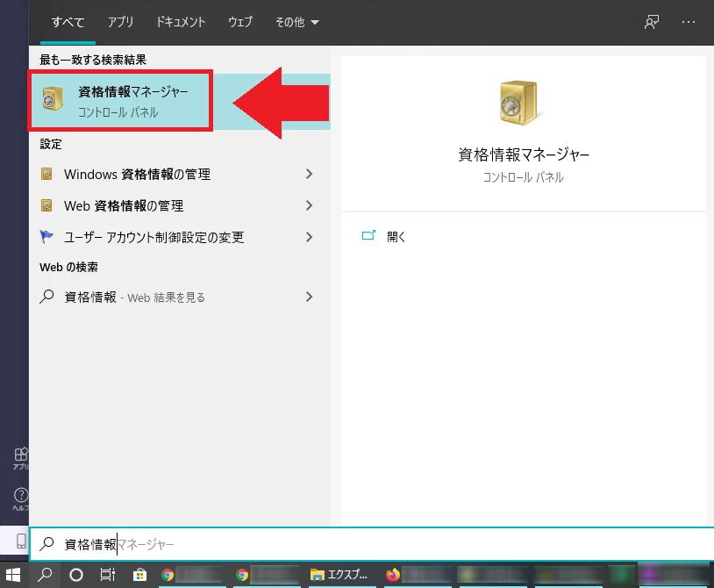Click the ヘルプ question icon on left sidebar
This screenshot has height=588, width=714.
[20, 499]
